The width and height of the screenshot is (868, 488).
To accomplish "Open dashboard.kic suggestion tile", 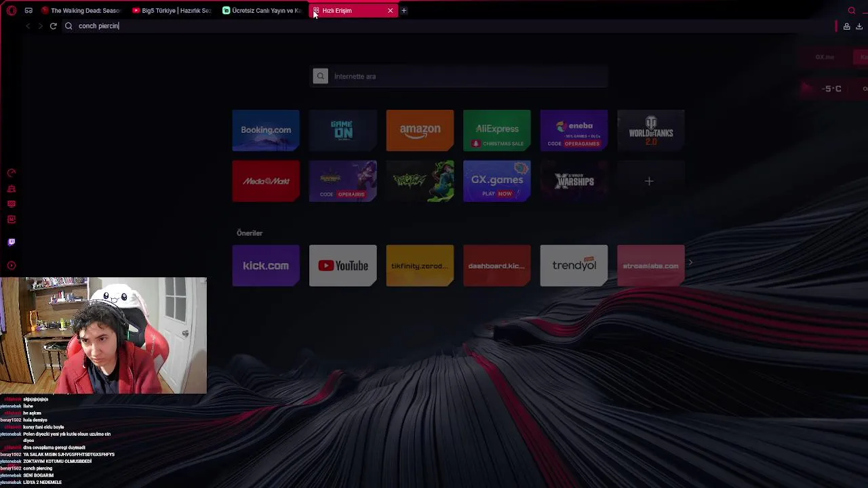I will (x=497, y=266).
